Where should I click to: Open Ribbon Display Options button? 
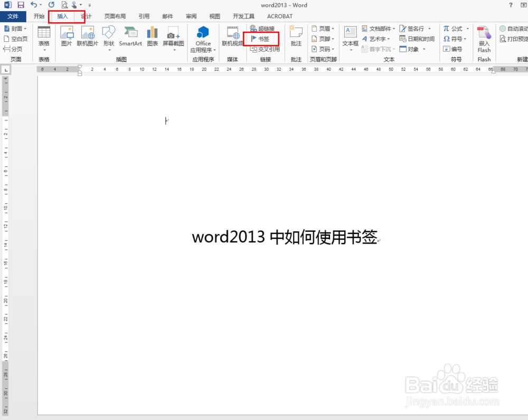click(524, 5)
